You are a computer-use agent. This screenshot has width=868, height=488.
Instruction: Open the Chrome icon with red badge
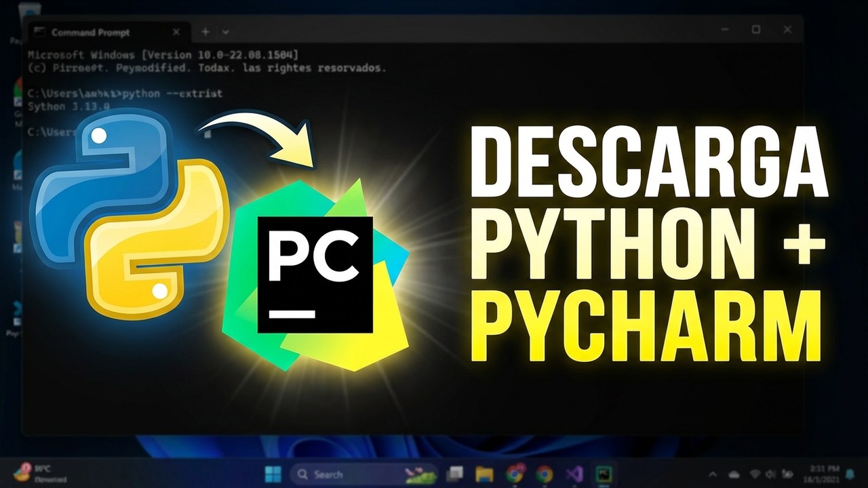[x=515, y=473]
